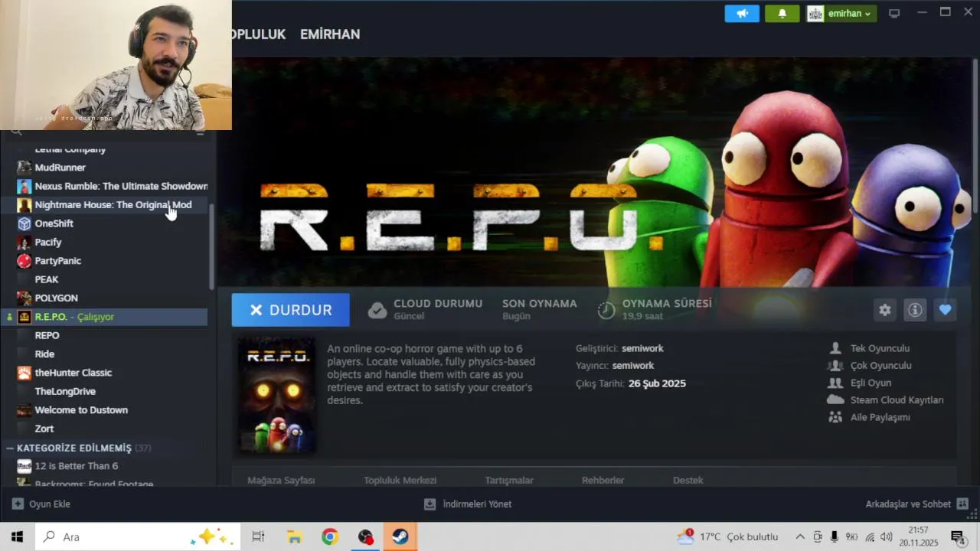Viewport: 980px width, 551px height.
Task: Check Cloud Durumu sync icon
Action: click(x=377, y=310)
